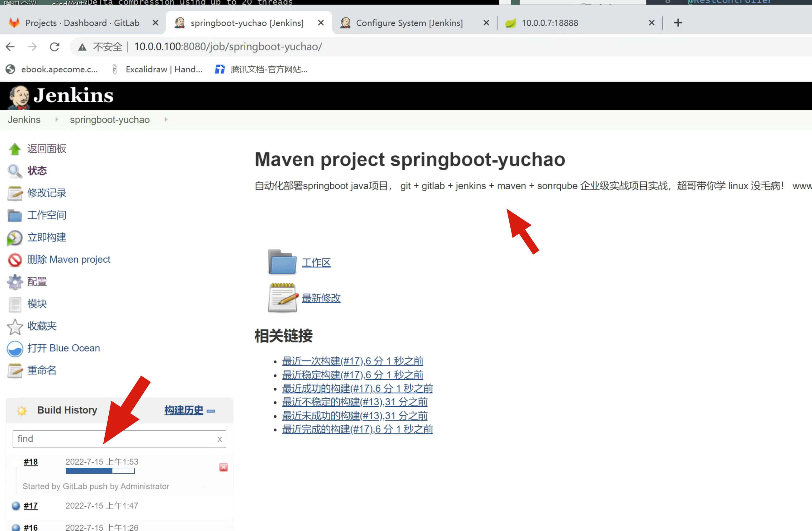Click build #18 progress bar
The width and height of the screenshot is (812, 531).
click(x=100, y=471)
